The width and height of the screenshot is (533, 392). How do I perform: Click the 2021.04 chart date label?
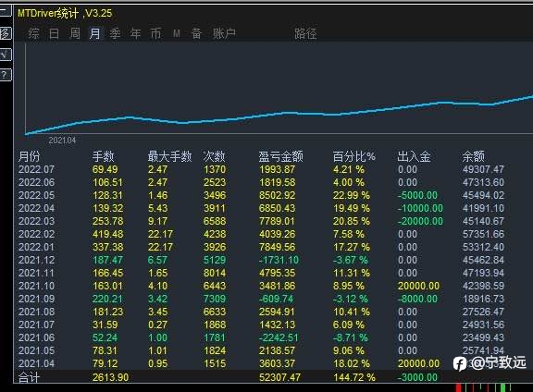click(62, 140)
